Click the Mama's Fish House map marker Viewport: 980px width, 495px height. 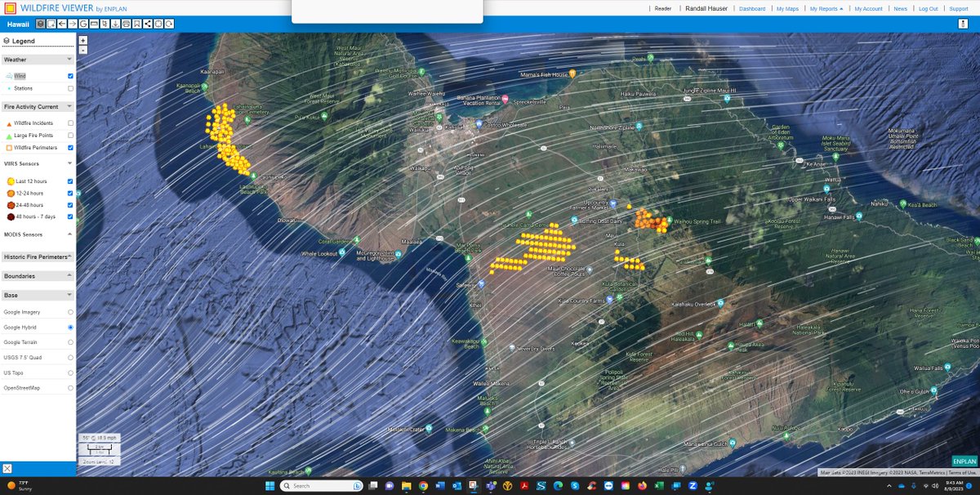[572, 74]
